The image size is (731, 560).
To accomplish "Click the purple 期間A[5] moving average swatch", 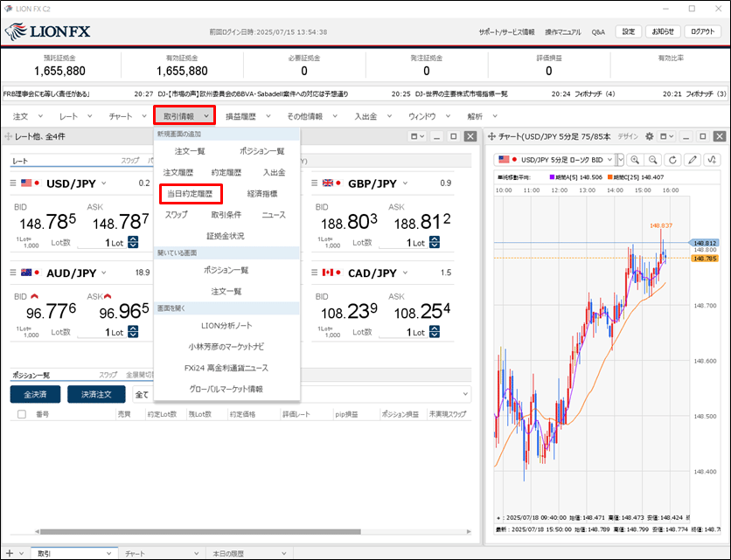I will [552, 177].
